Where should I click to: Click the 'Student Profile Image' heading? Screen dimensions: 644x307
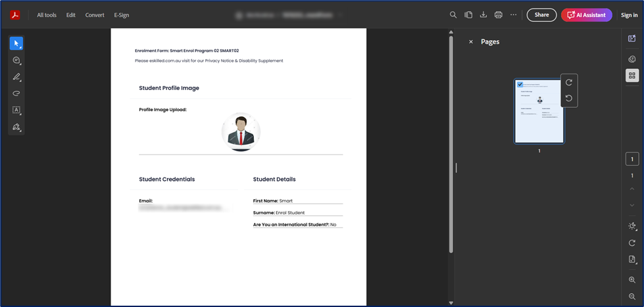pos(169,88)
